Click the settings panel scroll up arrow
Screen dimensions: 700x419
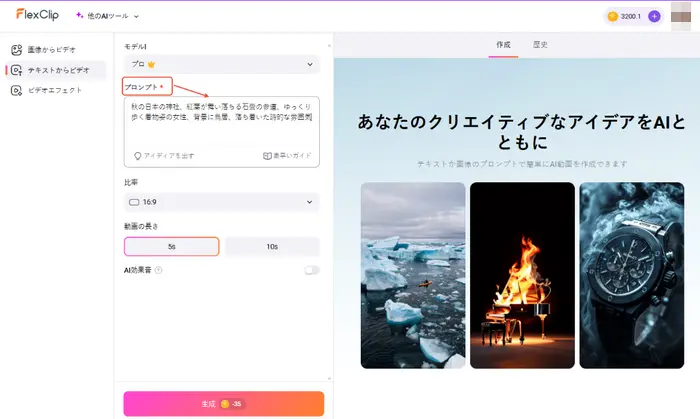[329, 46]
